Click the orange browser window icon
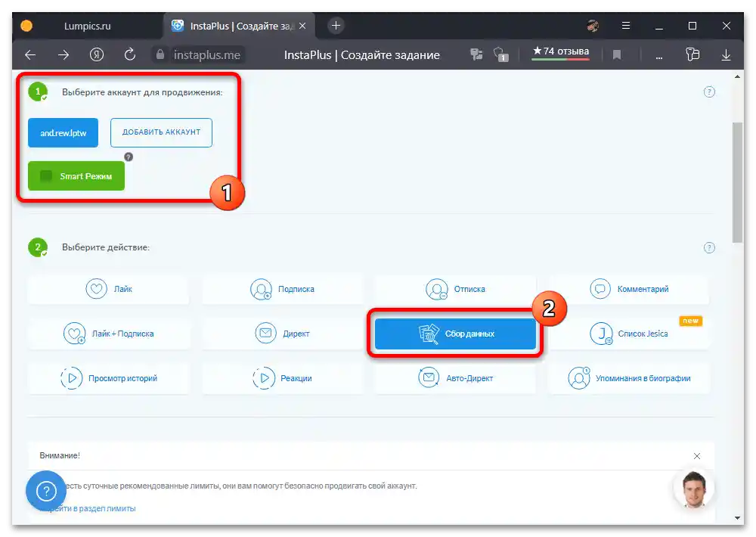This screenshot has width=756, height=537. [26, 26]
